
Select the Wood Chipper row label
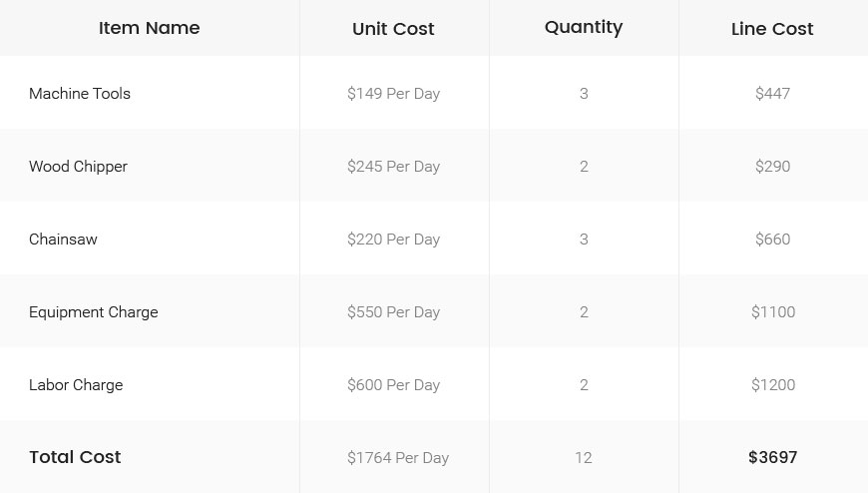tap(78, 167)
